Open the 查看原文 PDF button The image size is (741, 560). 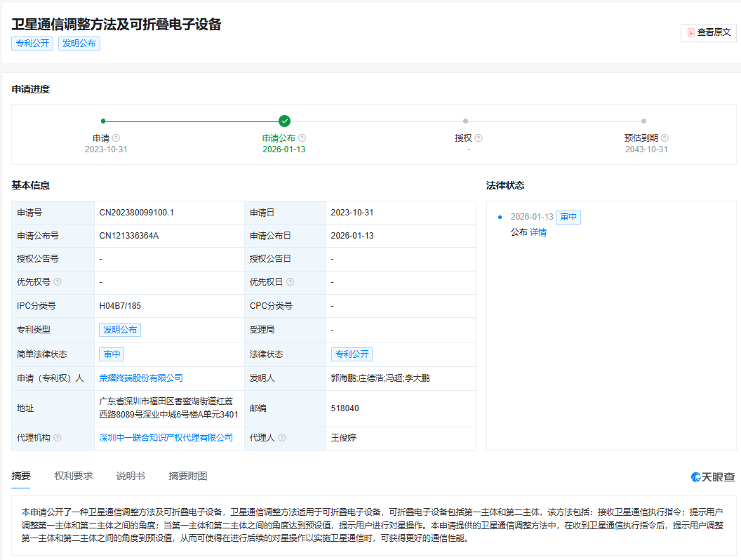709,32
